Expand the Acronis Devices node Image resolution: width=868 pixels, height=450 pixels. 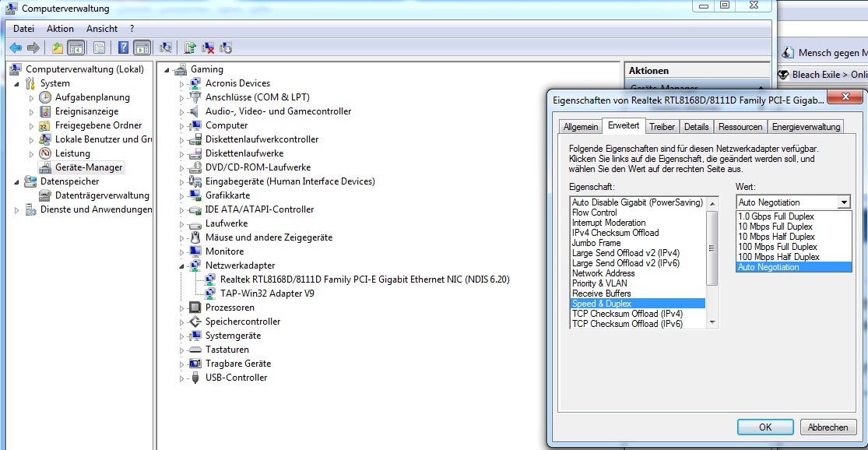(181, 84)
